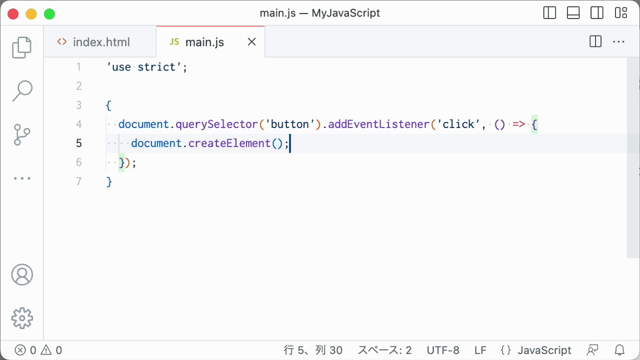Open the Manage gear menu

(22, 318)
